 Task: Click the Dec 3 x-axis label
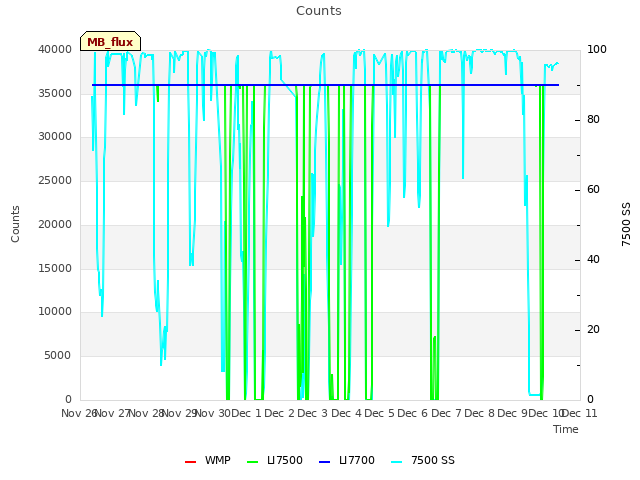click(313, 413)
